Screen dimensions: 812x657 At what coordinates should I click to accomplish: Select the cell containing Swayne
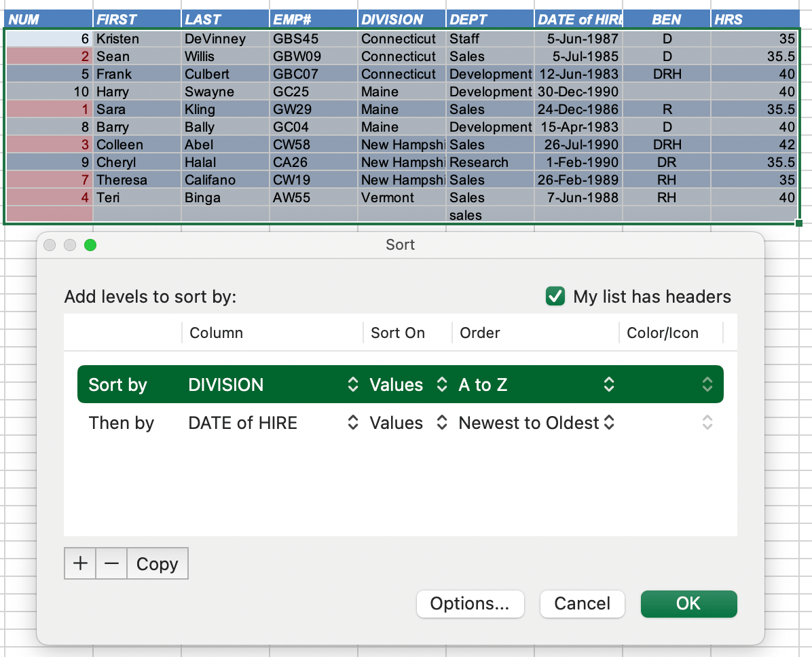point(225,92)
